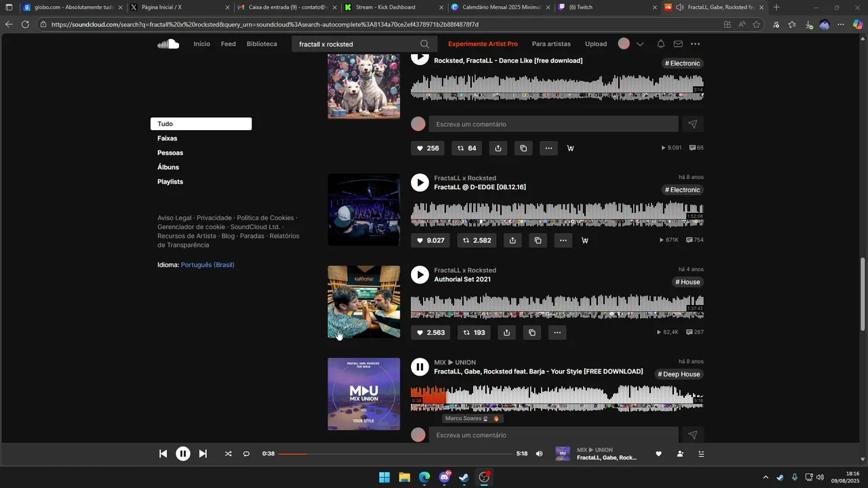868x488 pixels.
Task: Click Experimente Artist Pro link
Action: click(483, 44)
